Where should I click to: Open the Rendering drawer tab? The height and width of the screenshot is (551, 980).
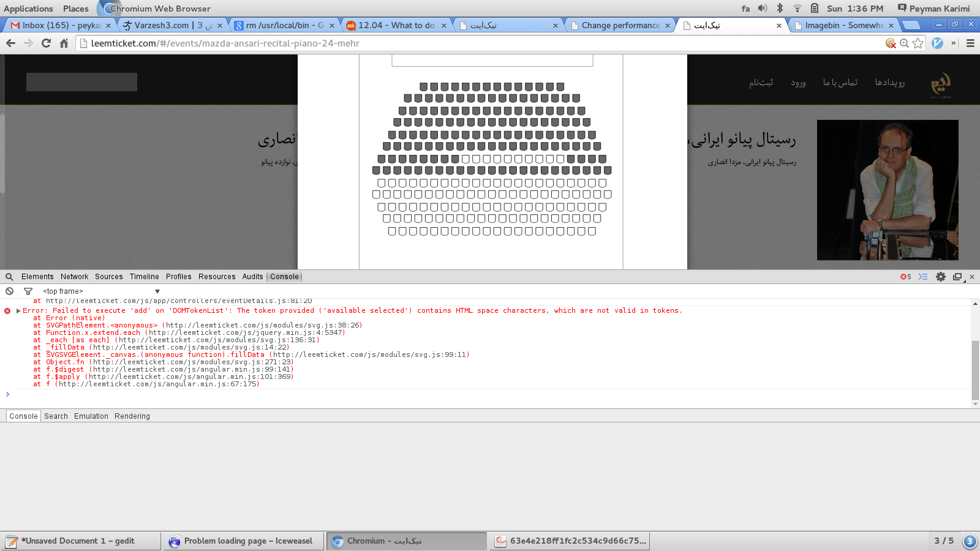coord(132,416)
